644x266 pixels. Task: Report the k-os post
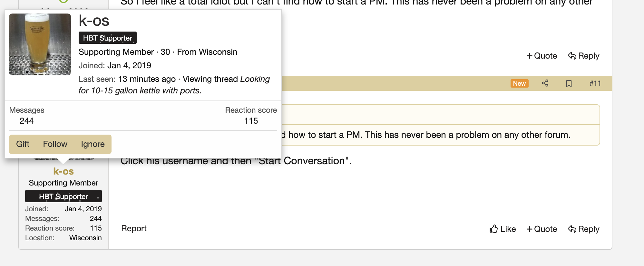point(134,228)
